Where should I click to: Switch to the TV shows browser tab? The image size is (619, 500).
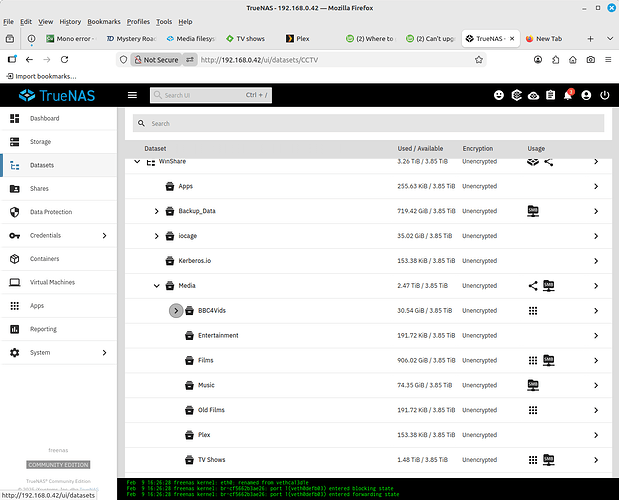coord(250,39)
